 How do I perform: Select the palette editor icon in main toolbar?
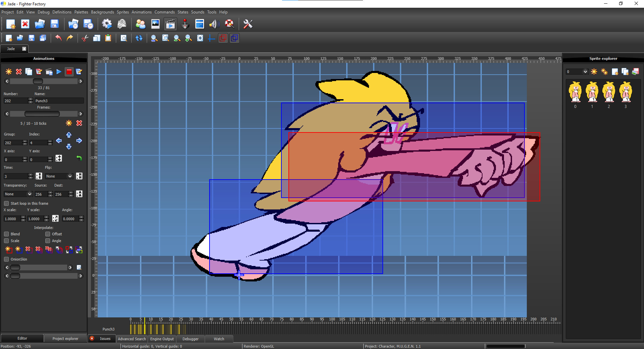[x=140, y=24]
